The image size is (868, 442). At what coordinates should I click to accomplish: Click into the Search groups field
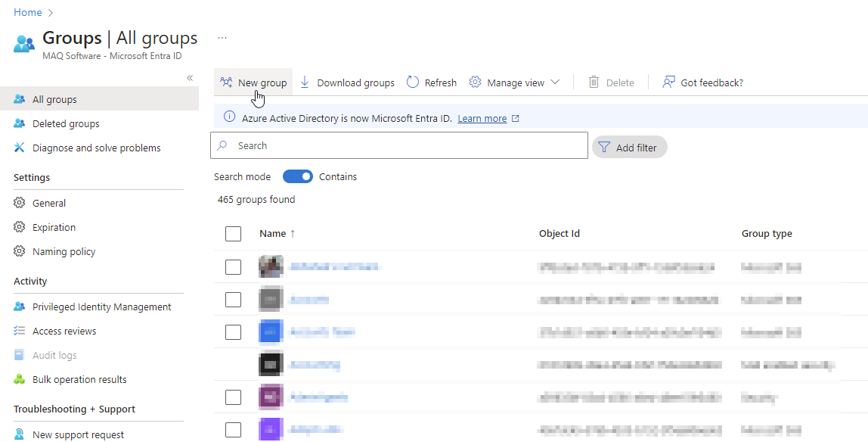pos(408,146)
